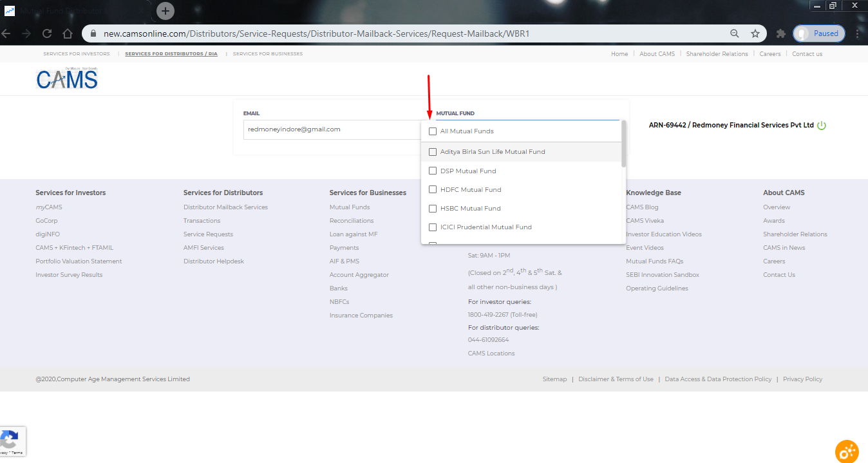Open Portfolio Valuation Statement link
Image resolution: width=868 pixels, height=463 pixels.
click(79, 261)
